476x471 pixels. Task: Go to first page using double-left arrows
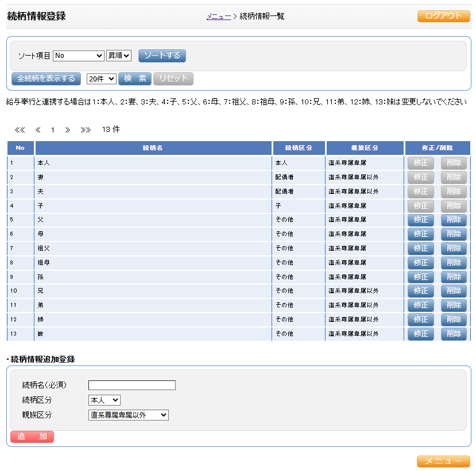pos(20,130)
